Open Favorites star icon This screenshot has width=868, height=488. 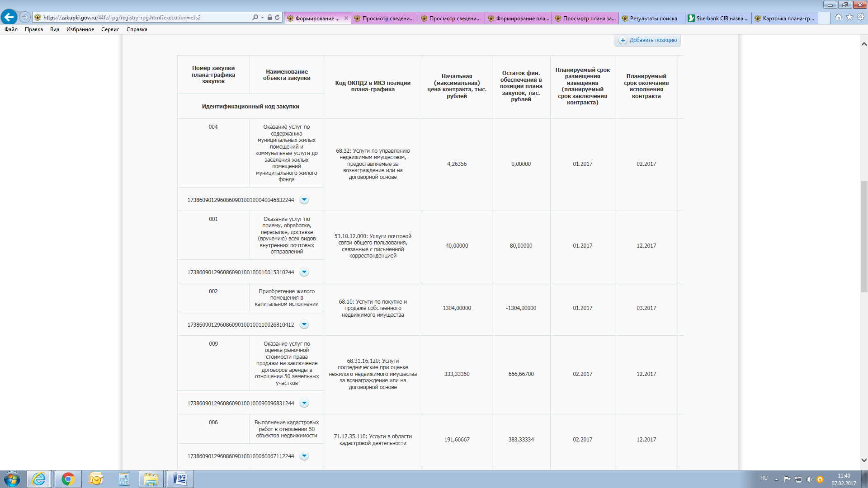[849, 17]
